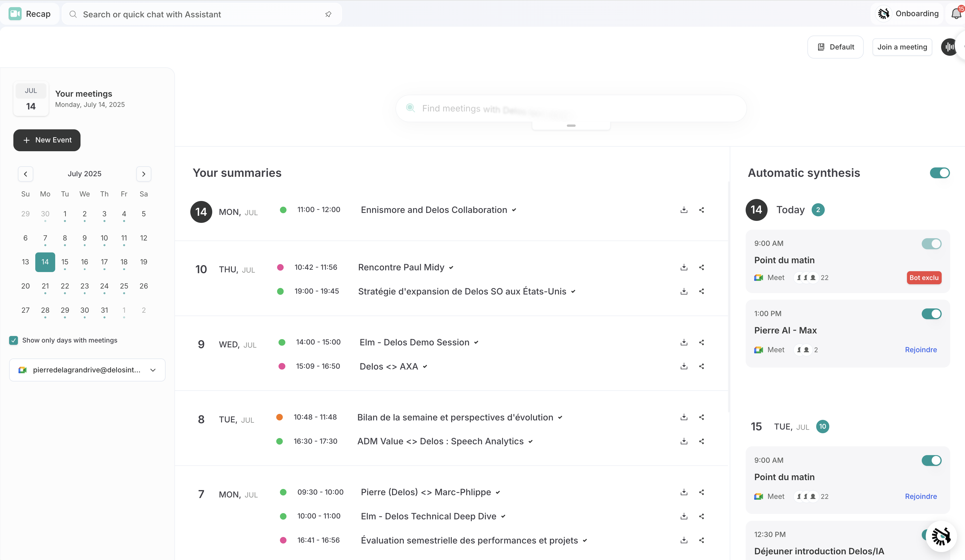The image size is (965, 560).
Task: Download Bilan de la semaine summary
Action: click(x=684, y=417)
